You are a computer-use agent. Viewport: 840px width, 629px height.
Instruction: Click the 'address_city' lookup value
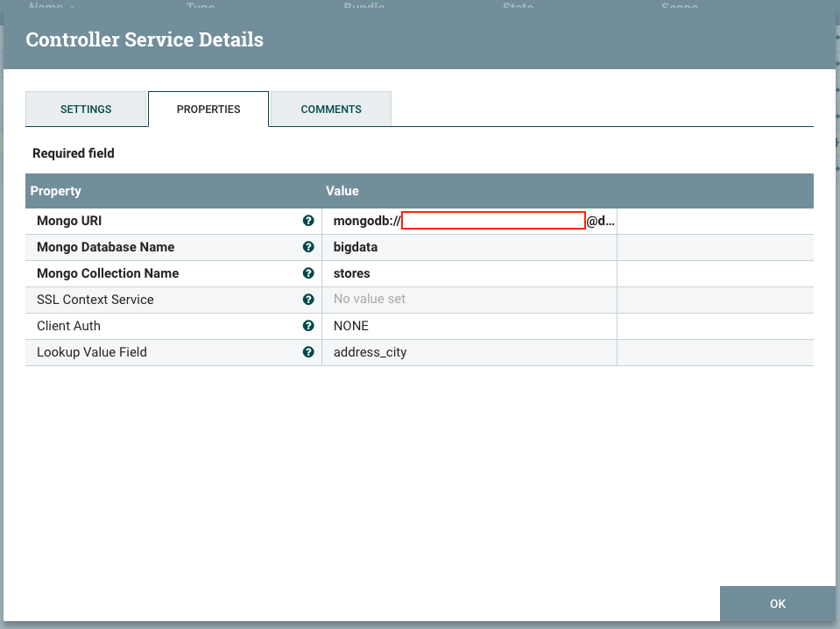click(x=370, y=352)
